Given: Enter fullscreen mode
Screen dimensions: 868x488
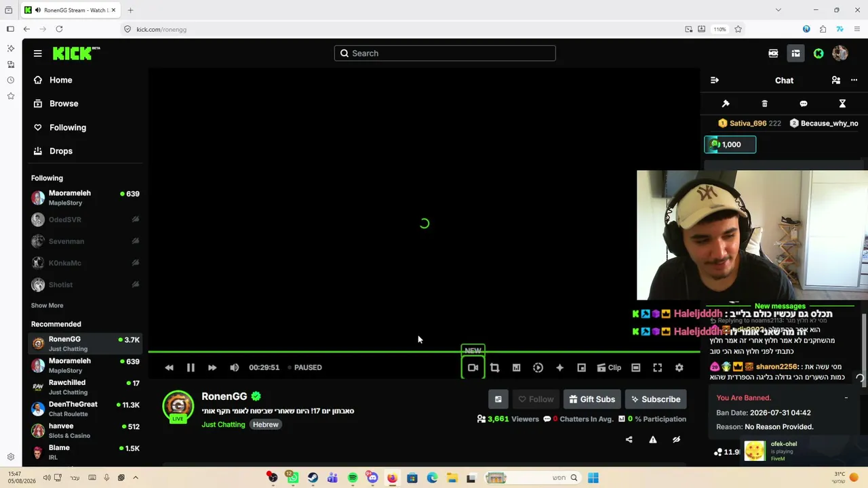Looking at the screenshot, I should point(657,367).
